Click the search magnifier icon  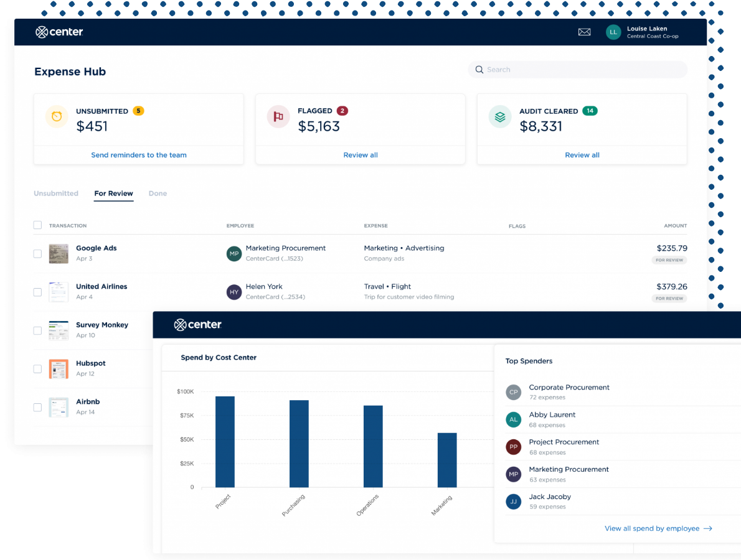(479, 70)
